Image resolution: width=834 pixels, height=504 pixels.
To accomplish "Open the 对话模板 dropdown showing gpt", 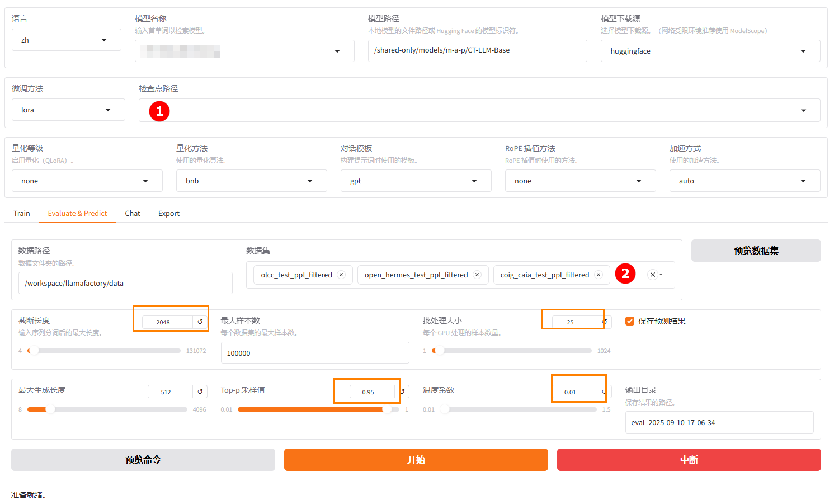I will tap(416, 181).
